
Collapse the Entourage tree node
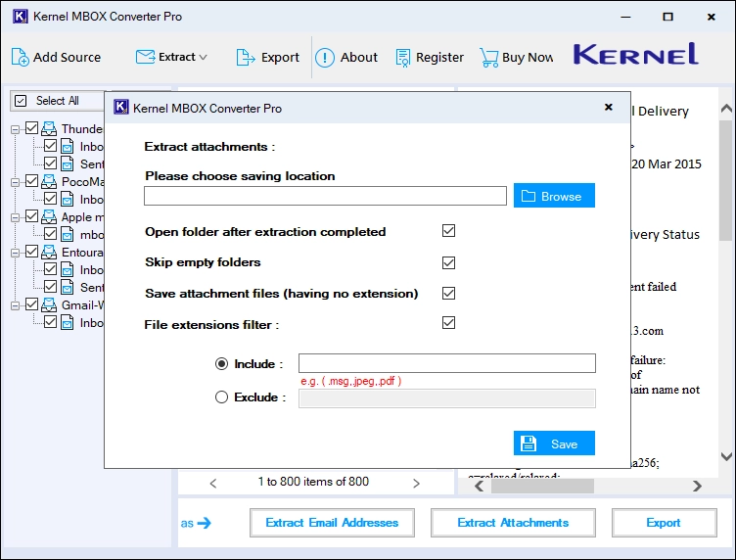pos(15,253)
